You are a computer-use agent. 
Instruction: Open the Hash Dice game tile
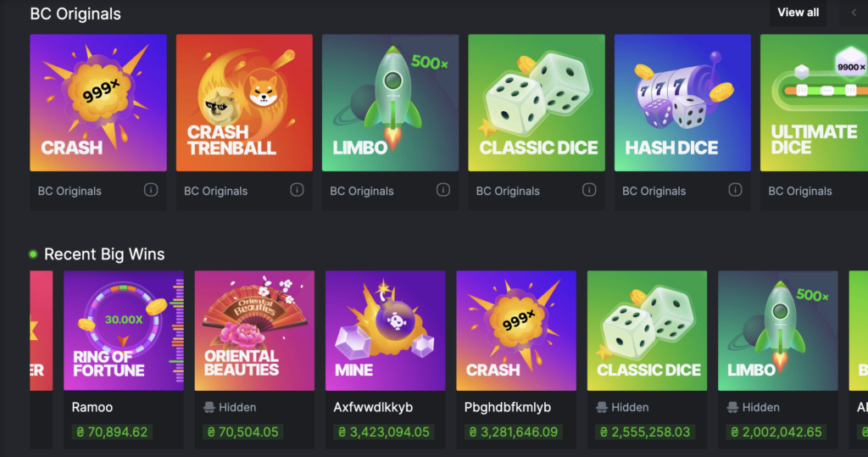click(682, 103)
